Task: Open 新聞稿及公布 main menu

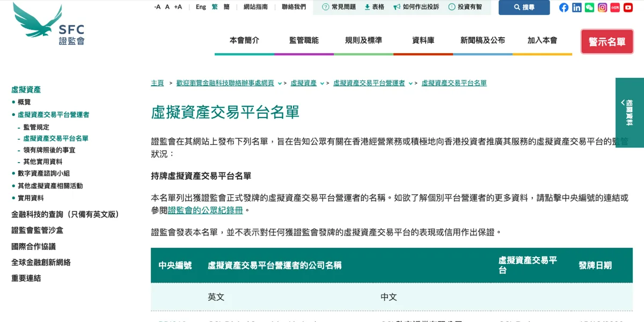Action: click(482, 40)
